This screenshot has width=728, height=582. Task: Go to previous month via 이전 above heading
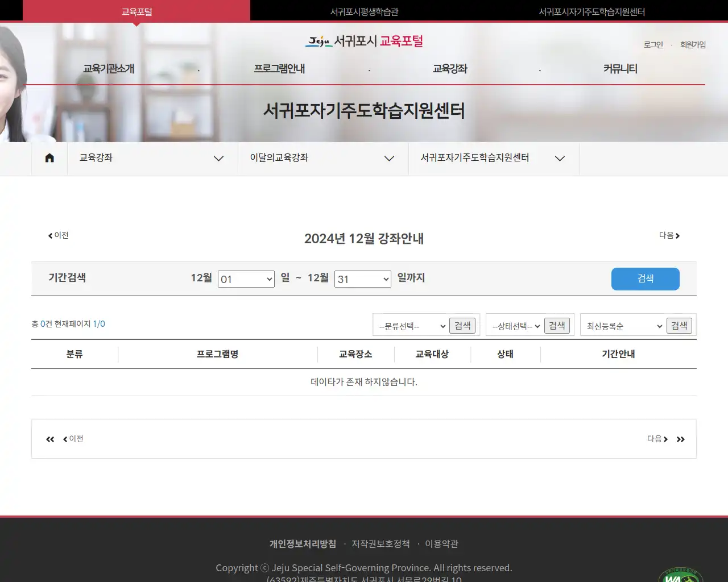[x=58, y=235]
